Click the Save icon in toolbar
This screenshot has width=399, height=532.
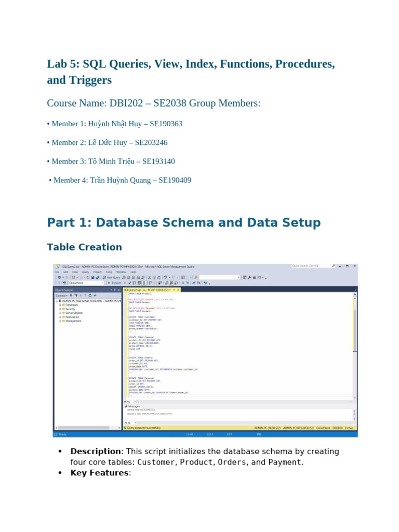click(x=93, y=277)
